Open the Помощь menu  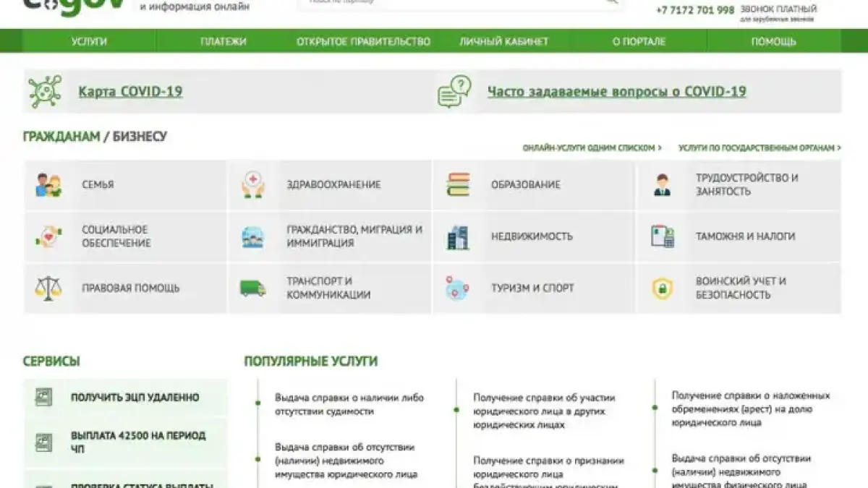tap(773, 42)
